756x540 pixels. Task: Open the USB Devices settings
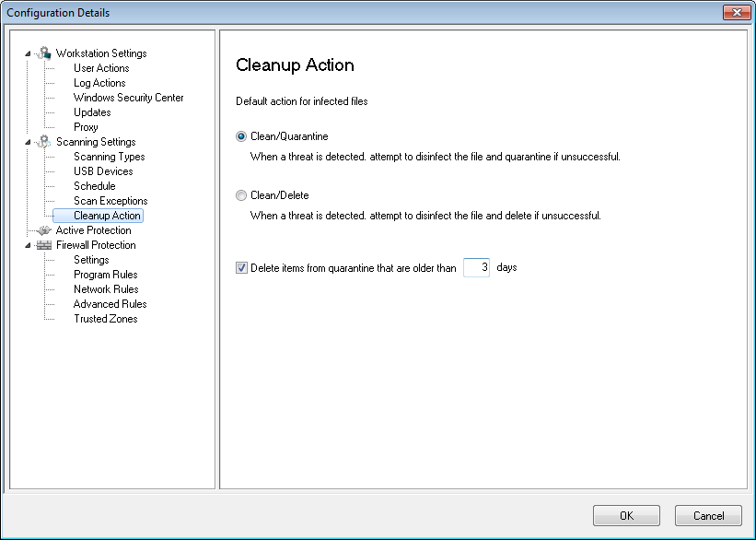(x=103, y=171)
